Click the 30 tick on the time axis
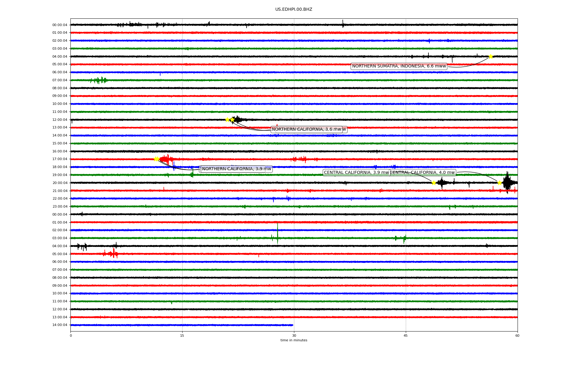 [294, 335]
